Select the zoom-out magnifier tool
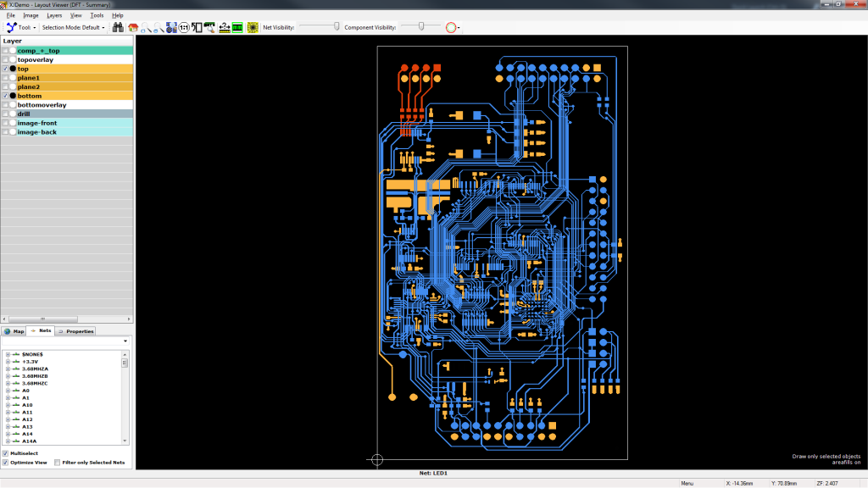This screenshot has height=488, width=868. [158, 28]
